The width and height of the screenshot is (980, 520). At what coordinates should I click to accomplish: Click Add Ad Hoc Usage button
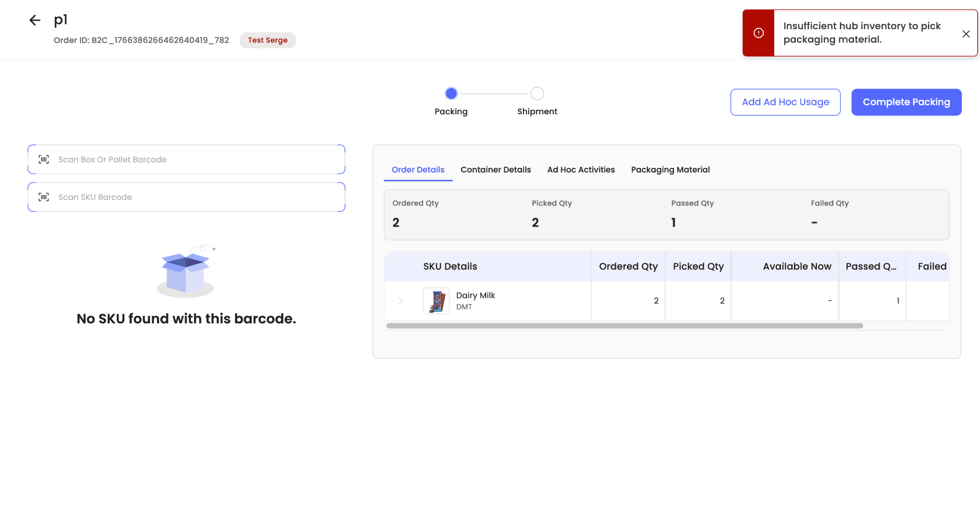click(x=785, y=102)
